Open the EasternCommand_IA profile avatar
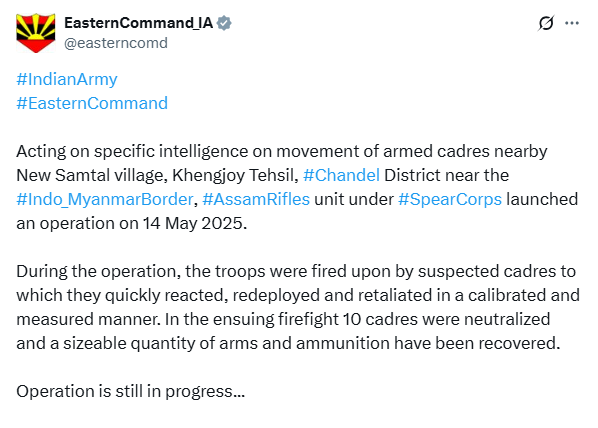Screen dimensions: 598x428 (35, 33)
